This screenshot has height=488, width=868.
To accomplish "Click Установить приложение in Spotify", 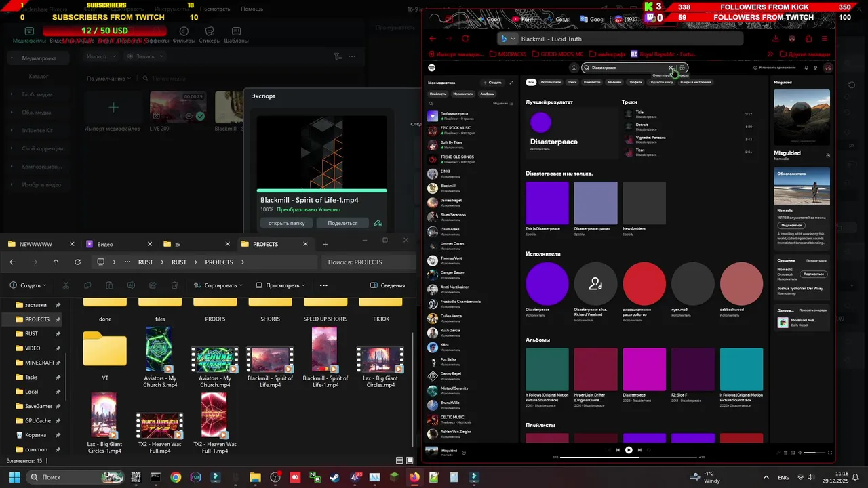I will pyautogui.click(x=774, y=68).
